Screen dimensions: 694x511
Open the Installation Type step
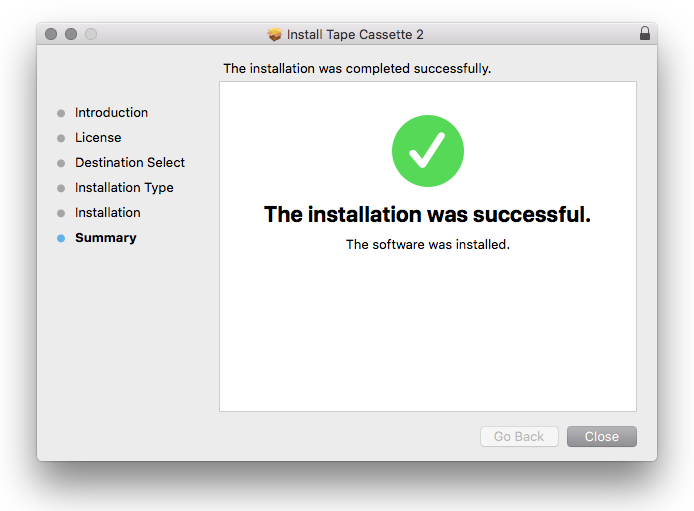(x=124, y=188)
